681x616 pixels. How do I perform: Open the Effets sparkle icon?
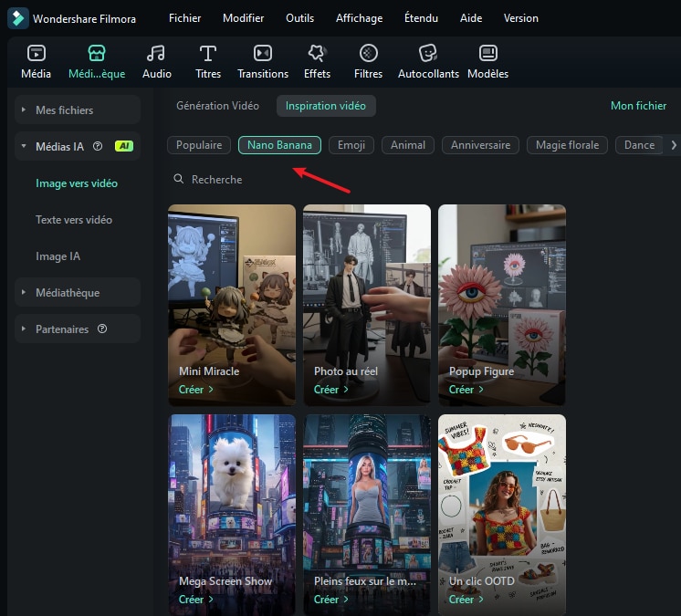pyautogui.click(x=317, y=54)
